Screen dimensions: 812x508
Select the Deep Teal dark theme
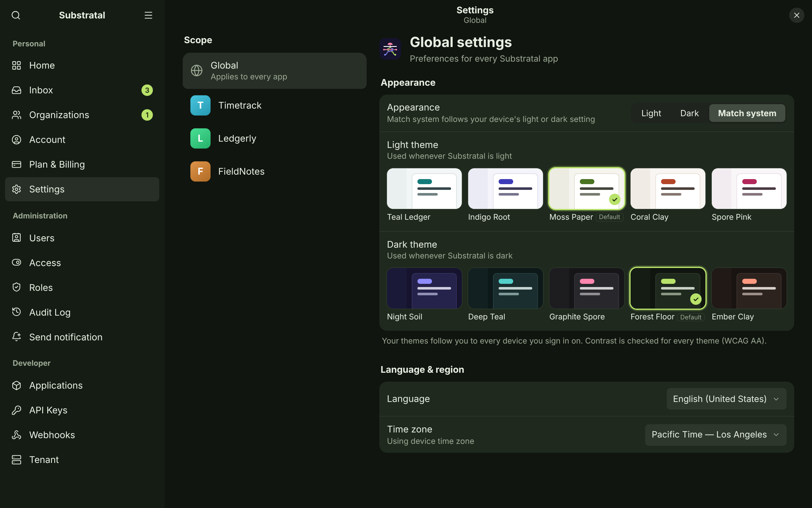click(505, 288)
